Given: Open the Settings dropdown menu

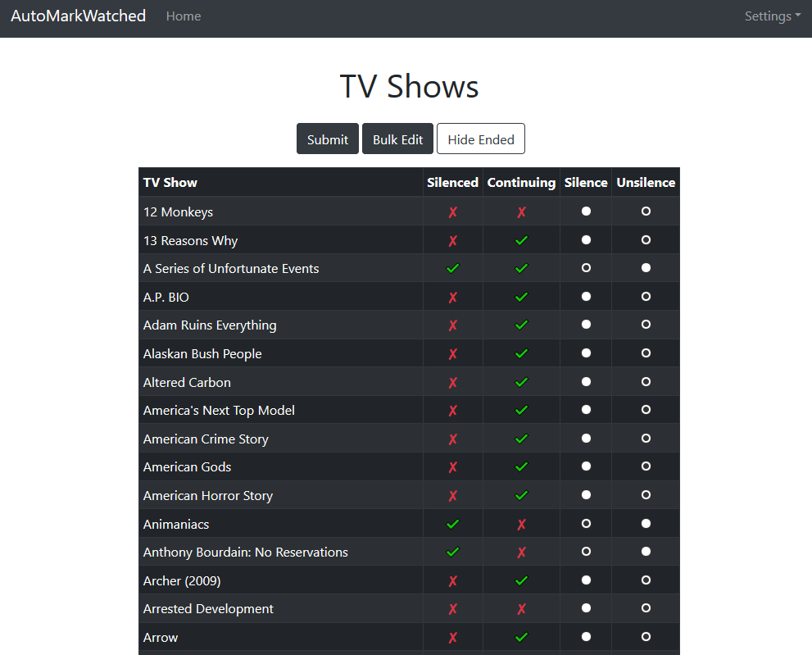Looking at the screenshot, I should pos(773,16).
